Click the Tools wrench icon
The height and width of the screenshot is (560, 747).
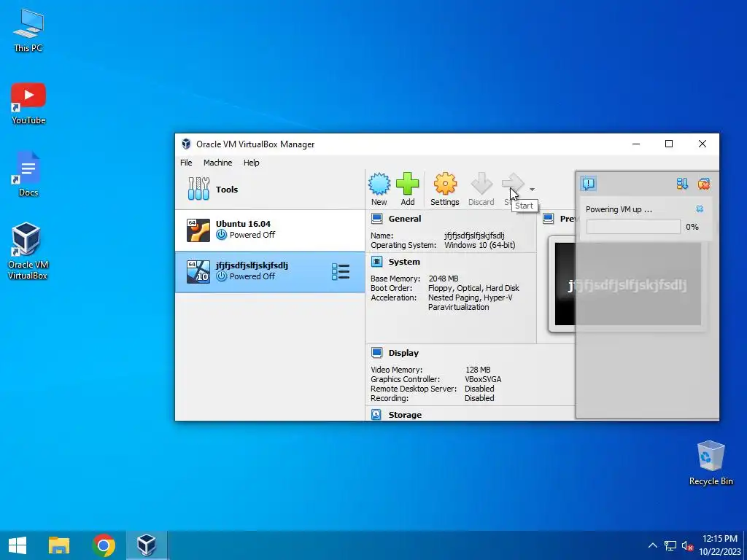tap(198, 189)
